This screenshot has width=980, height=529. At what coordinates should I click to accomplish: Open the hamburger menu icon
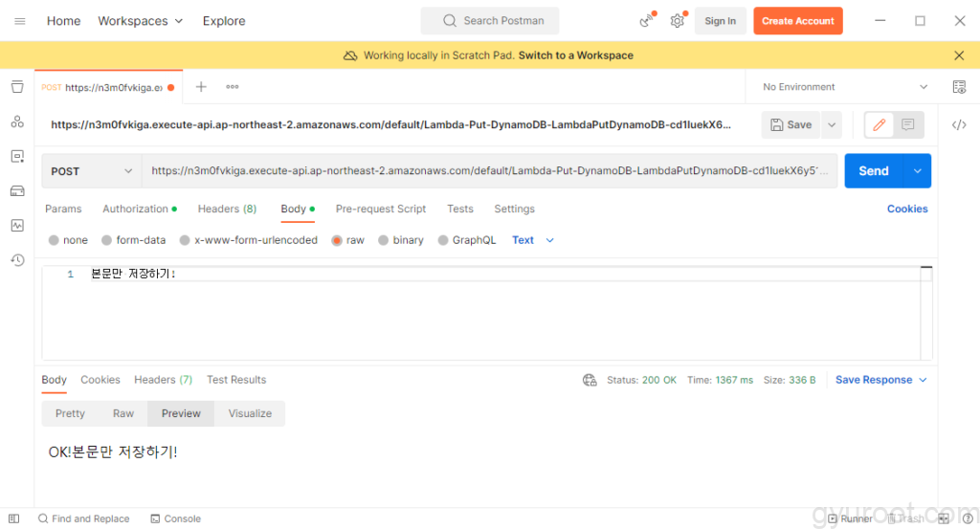[x=20, y=21]
